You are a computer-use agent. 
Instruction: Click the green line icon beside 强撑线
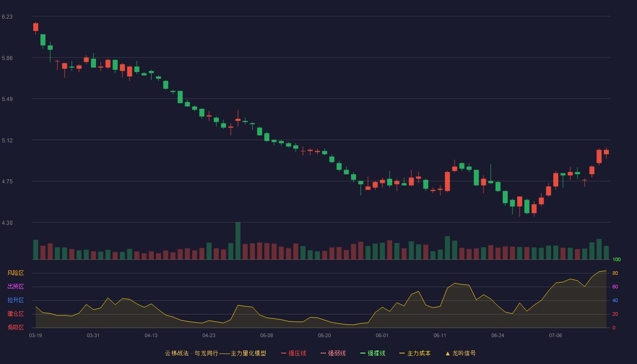coord(363,353)
